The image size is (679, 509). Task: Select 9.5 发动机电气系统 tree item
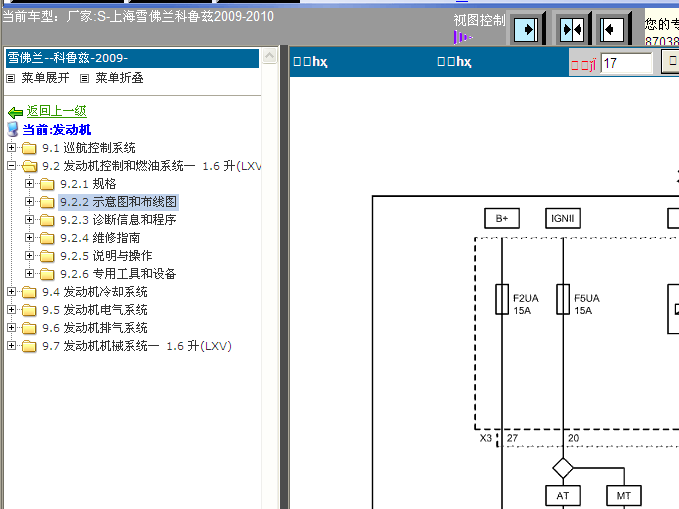click(x=95, y=310)
